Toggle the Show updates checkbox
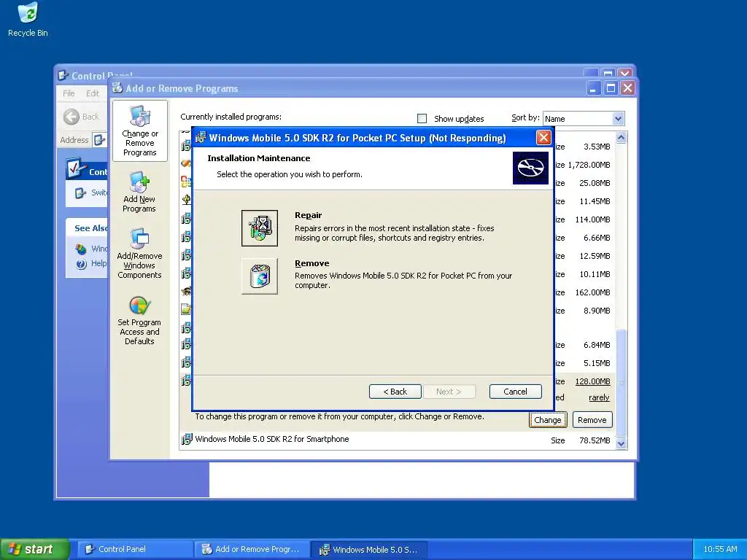747x560 pixels. 422,119
